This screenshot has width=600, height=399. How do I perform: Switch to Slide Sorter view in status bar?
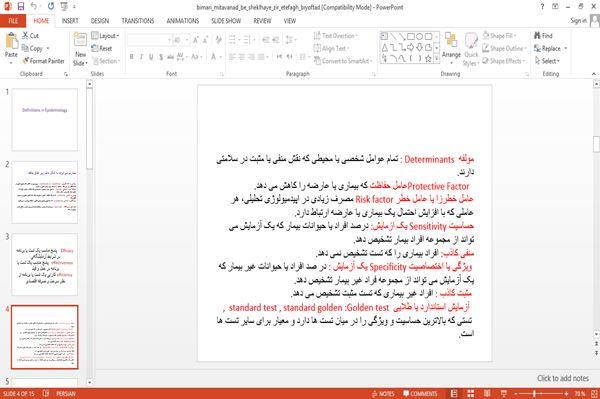coord(470,393)
